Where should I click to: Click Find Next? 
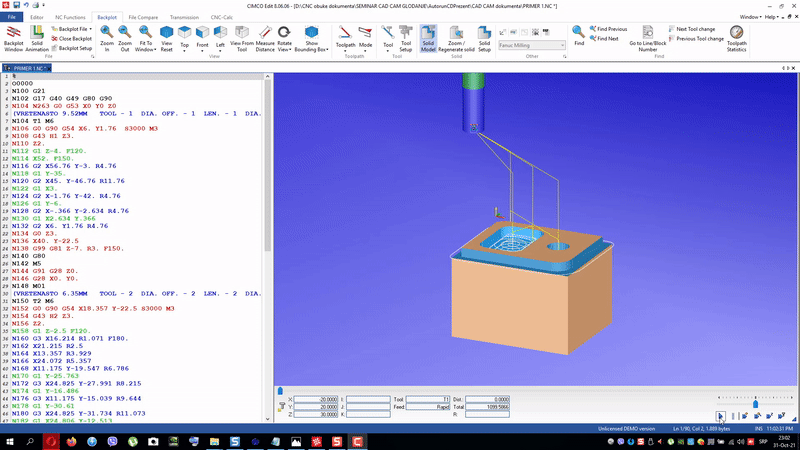604,39
